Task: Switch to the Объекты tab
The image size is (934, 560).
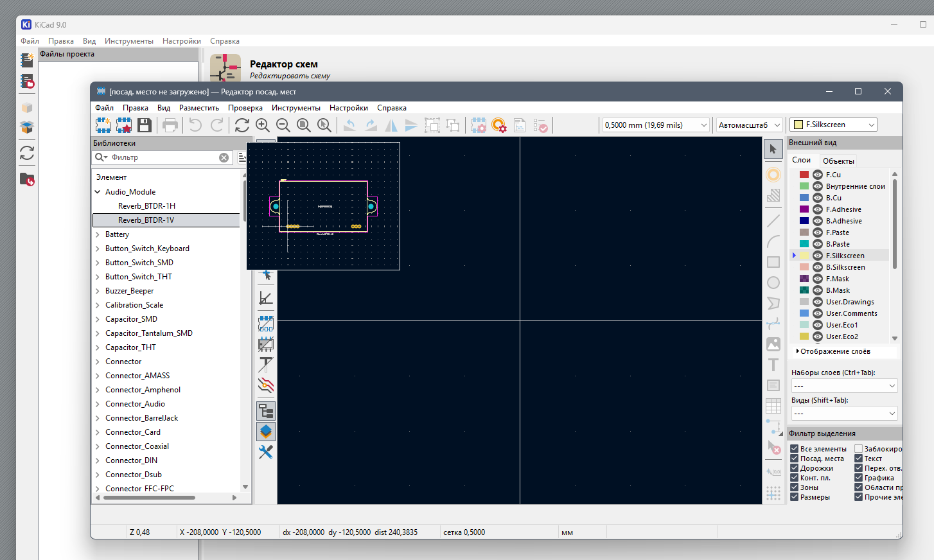Action: [838, 161]
